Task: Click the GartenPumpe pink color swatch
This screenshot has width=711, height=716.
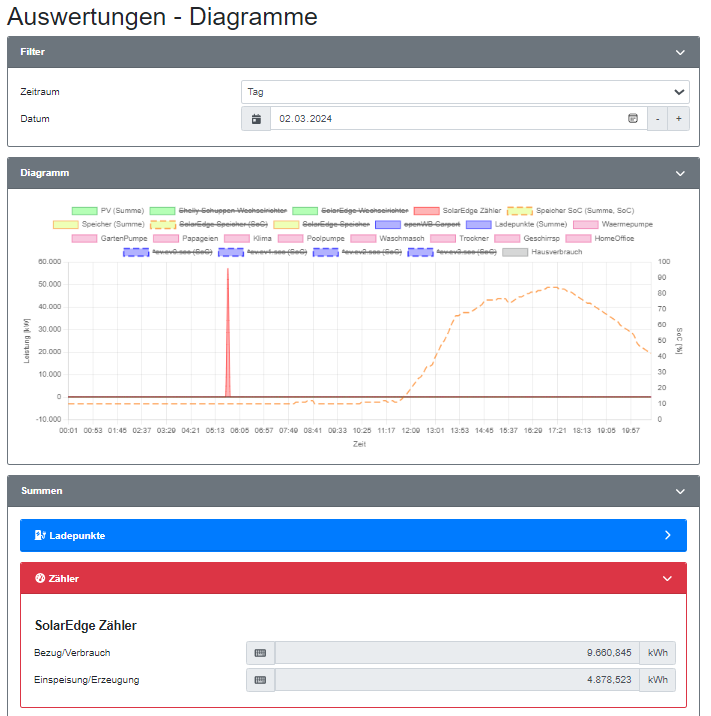Action: [x=84, y=238]
